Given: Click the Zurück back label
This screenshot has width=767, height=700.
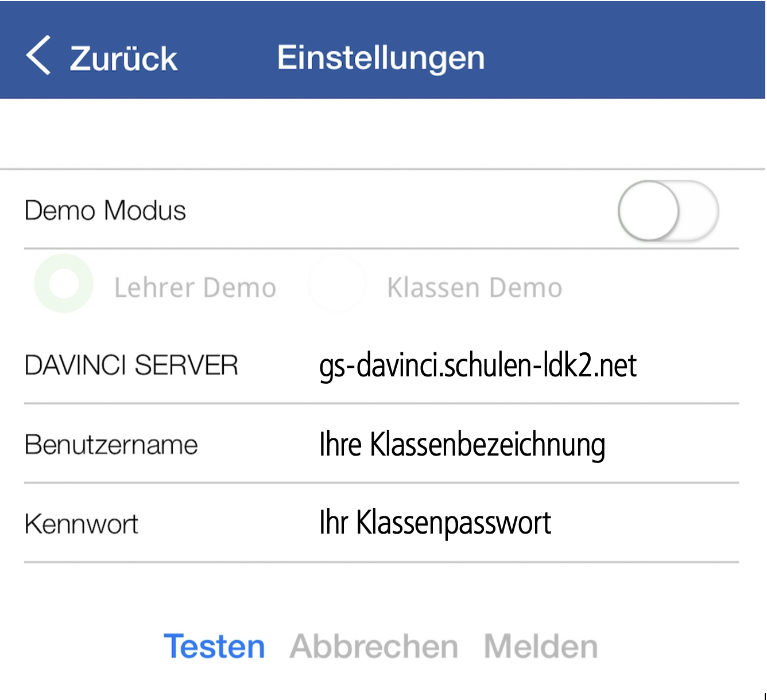Looking at the screenshot, I should click(x=123, y=58).
